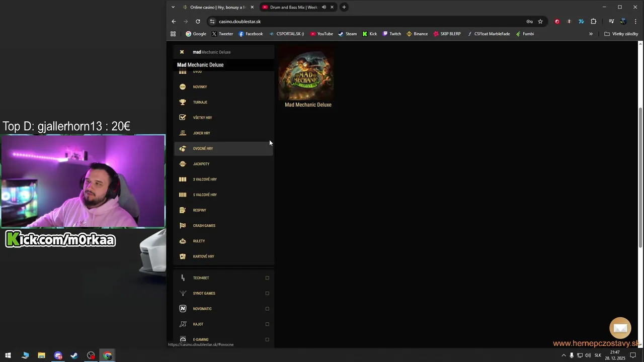Reload the casino page
This screenshot has width=644, height=362.
(198, 22)
